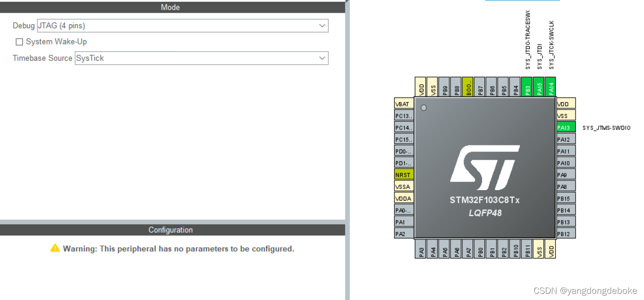The image size is (644, 300).
Task: Open the Timebase Source dropdown
Action: coord(322,58)
